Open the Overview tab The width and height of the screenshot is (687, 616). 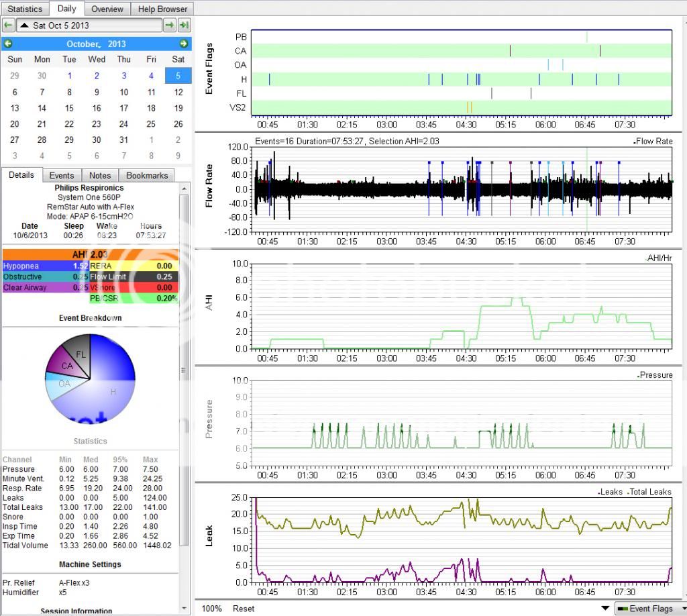pyautogui.click(x=107, y=9)
